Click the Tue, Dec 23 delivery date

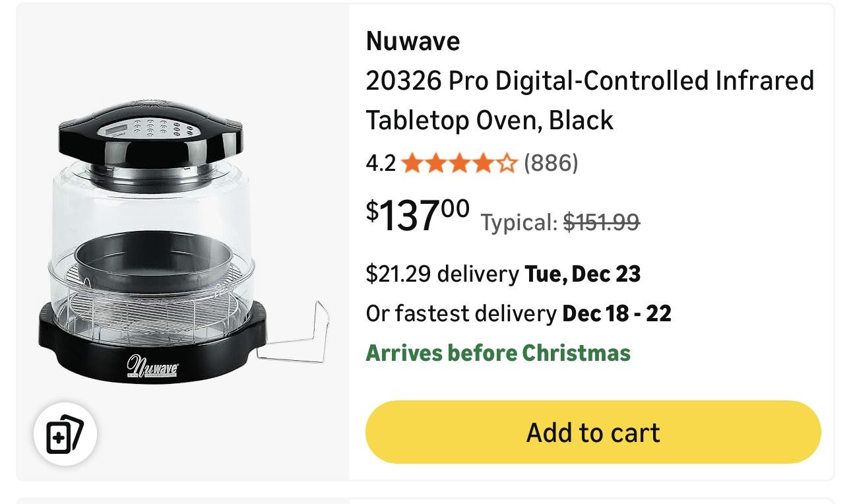583,274
